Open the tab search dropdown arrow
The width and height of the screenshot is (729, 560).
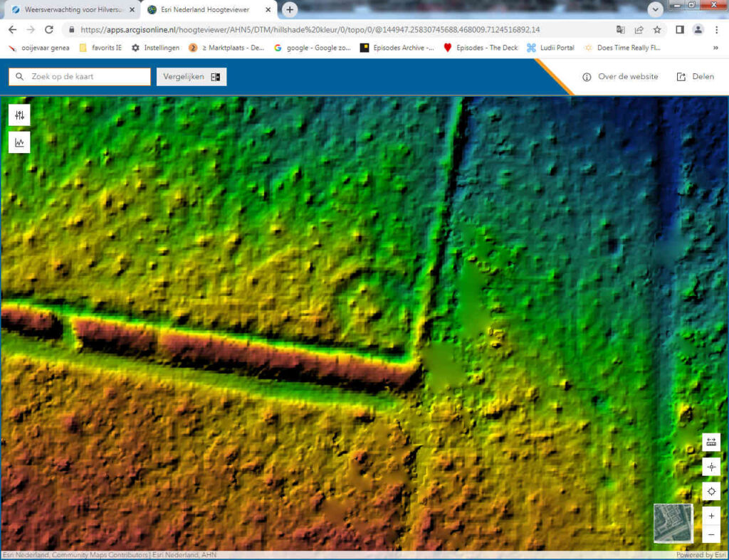click(x=656, y=10)
